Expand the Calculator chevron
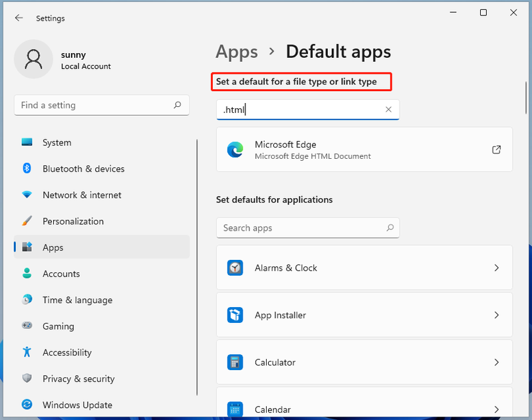The image size is (532, 420). tap(496, 362)
